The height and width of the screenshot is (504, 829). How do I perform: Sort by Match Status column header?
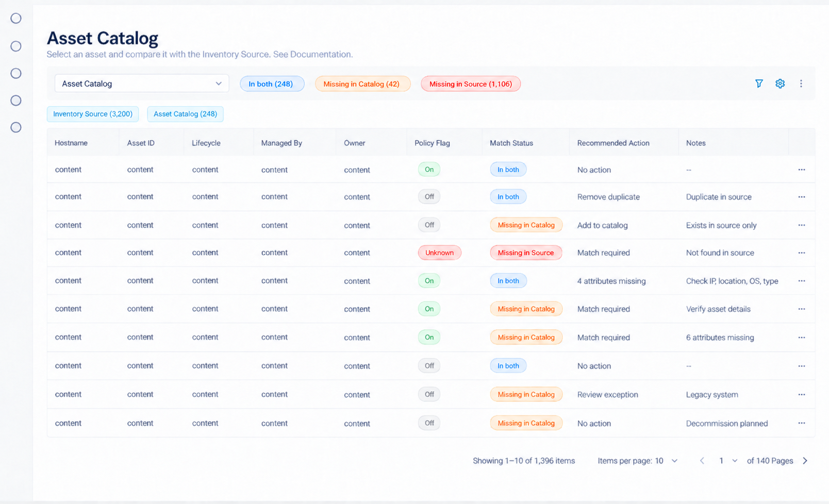tap(511, 143)
